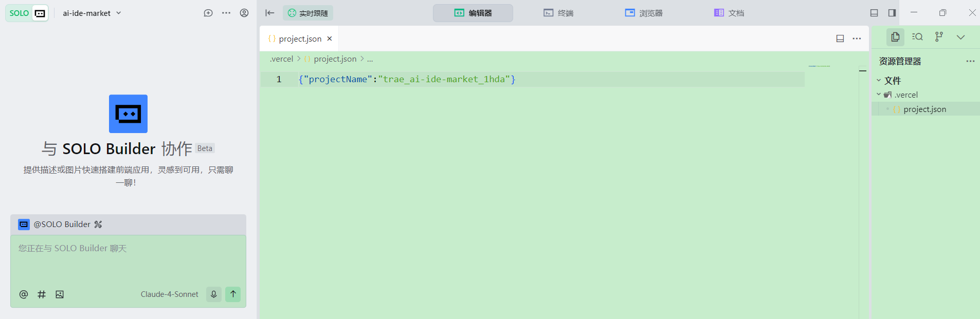Image resolution: width=980 pixels, height=319 pixels.
Task: Restore down the application window
Action: pos(942,13)
